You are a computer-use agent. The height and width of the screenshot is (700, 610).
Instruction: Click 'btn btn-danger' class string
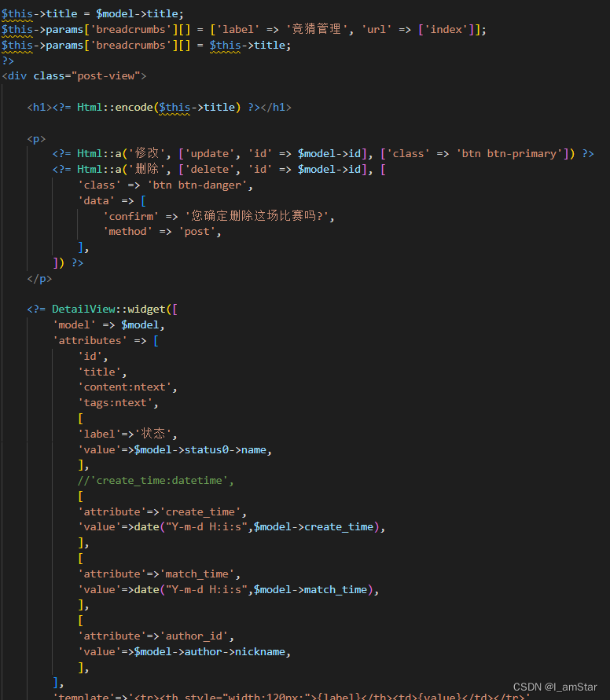197,185
